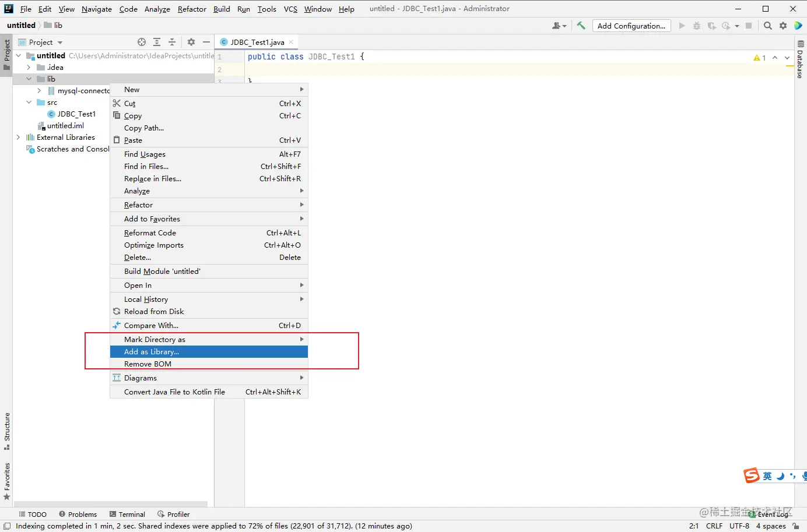Expand the mysql-connector jar node
This screenshot has width=807, height=532.
pos(39,90)
